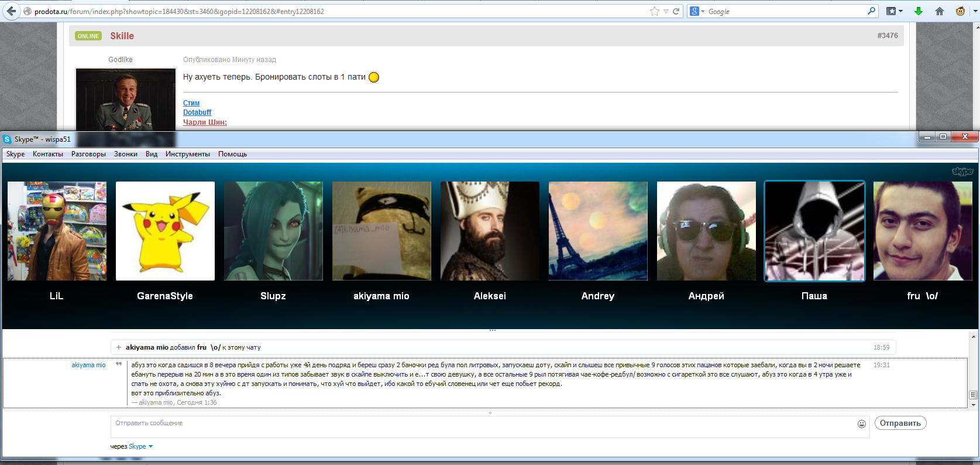Image resolution: width=980 pixels, height=465 pixels.
Task: Click the browser back arrow button
Action: tap(11, 11)
